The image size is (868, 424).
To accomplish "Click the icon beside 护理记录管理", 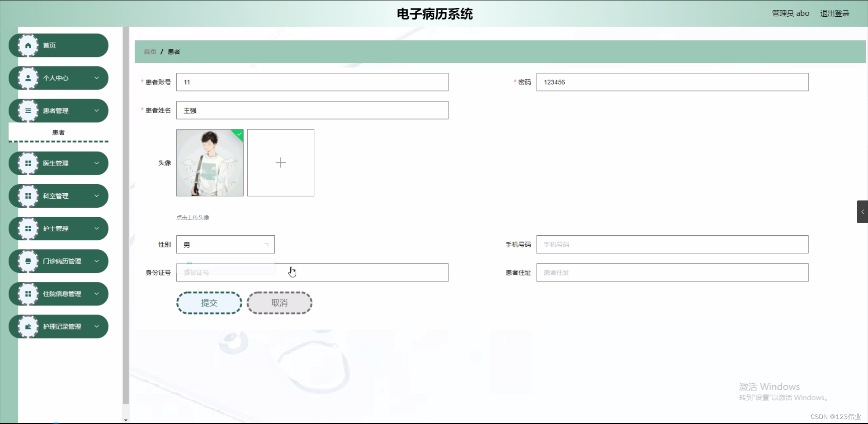I will click(28, 326).
